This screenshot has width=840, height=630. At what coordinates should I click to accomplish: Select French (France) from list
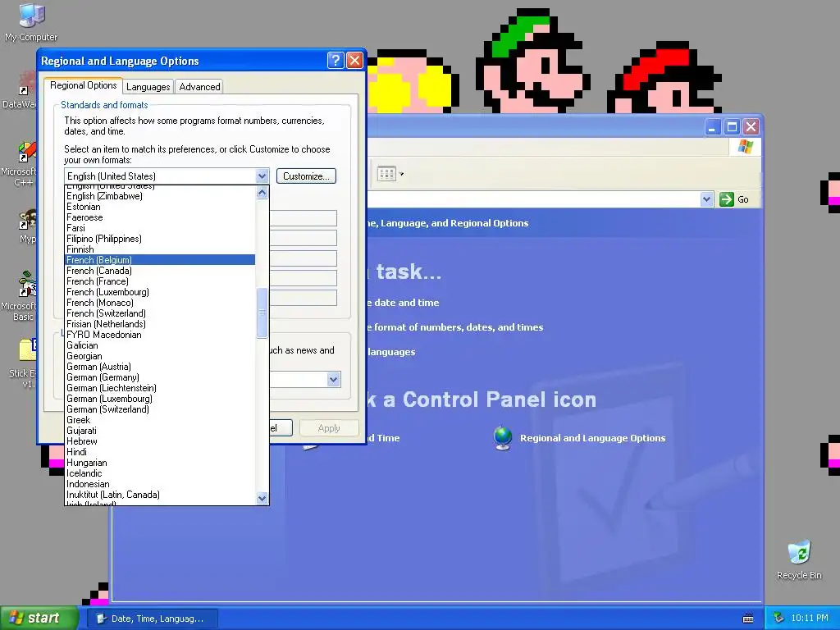click(x=160, y=281)
